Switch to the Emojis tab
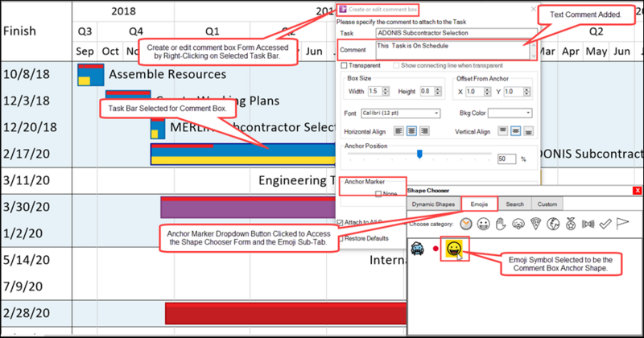The height and width of the screenshot is (338, 644). (479, 204)
